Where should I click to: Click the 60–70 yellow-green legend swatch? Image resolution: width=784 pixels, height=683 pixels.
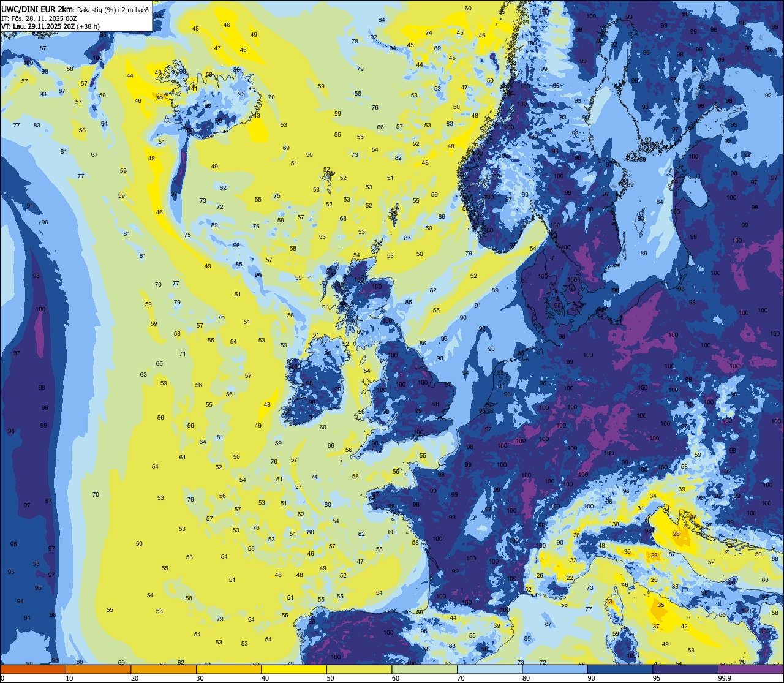click(424, 669)
